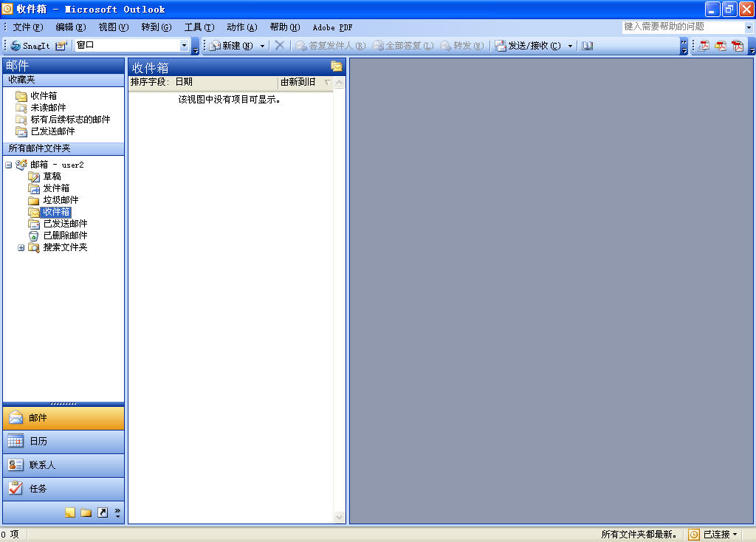Open Folder List icon at pane bottom
The image size is (756, 542).
pos(86,512)
